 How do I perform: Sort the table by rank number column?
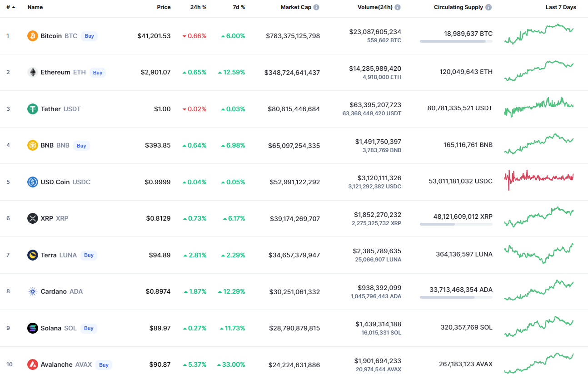10,7
